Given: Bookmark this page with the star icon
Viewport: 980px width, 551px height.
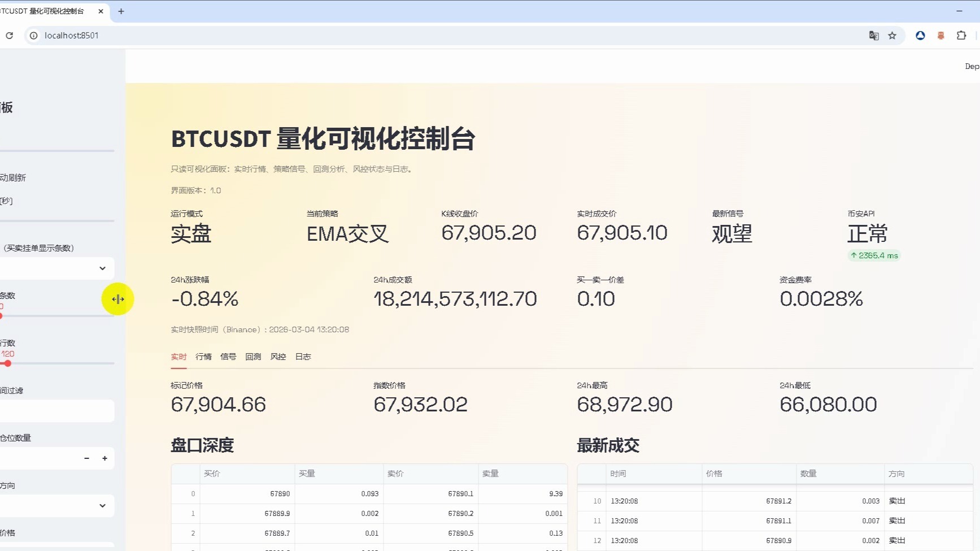Looking at the screenshot, I should (x=892, y=36).
